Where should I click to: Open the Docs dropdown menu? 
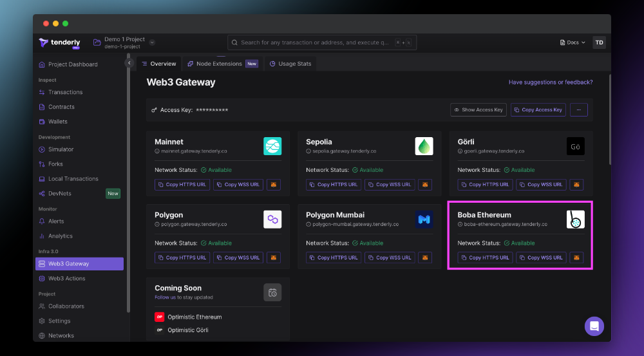pyautogui.click(x=572, y=42)
